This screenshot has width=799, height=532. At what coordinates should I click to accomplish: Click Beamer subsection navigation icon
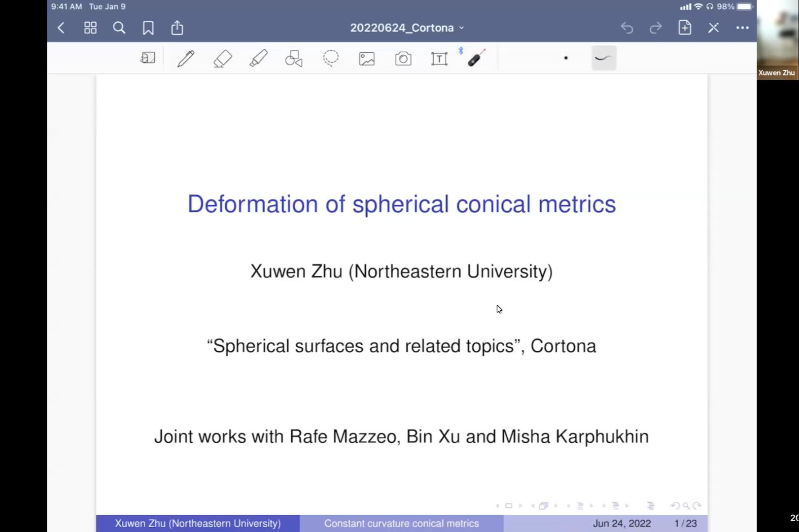coord(580,506)
